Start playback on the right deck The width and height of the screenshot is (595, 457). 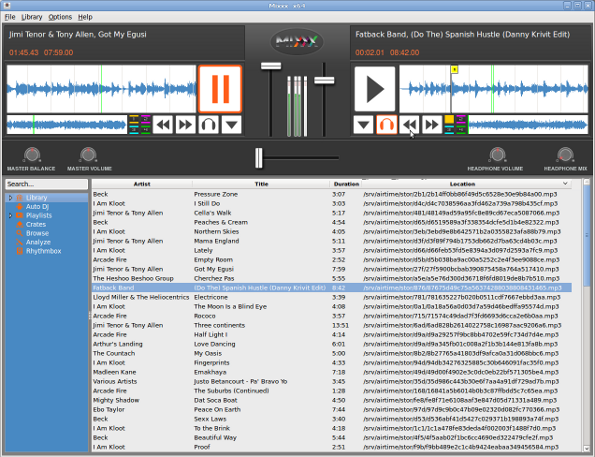(x=375, y=89)
